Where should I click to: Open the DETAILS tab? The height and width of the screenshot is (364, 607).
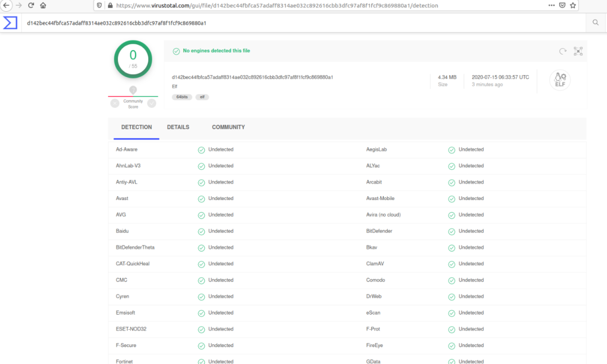tap(178, 128)
